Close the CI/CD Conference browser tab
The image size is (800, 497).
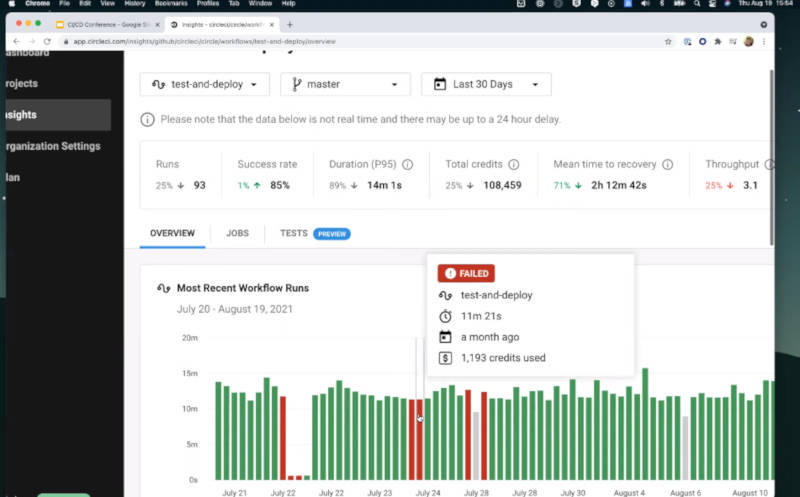158,24
